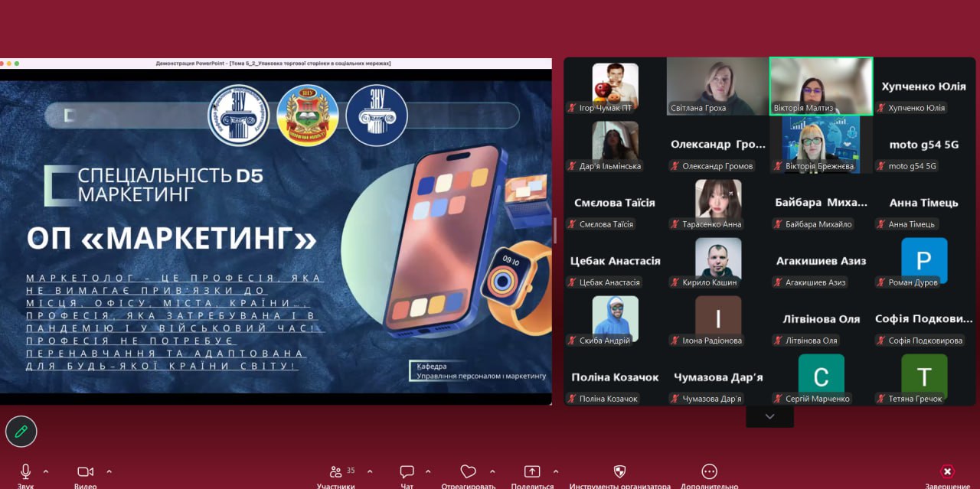Image resolution: width=980 pixels, height=489 pixels.
Task: Expand video options chevron next to camera
Action: [x=109, y=471]
